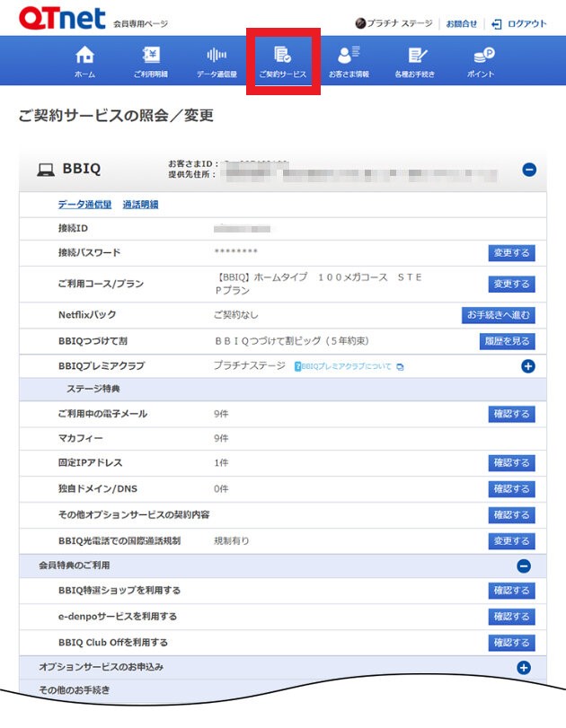Collapse the 会員特典のご利用 section
This screenshot has height=728, width=566.
(524, 566)
